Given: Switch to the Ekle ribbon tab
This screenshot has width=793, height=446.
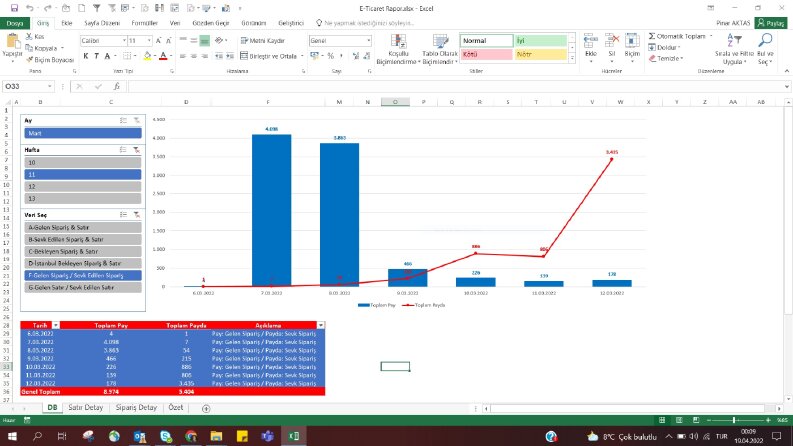Looking at the screenshot, I should point(67,23).
